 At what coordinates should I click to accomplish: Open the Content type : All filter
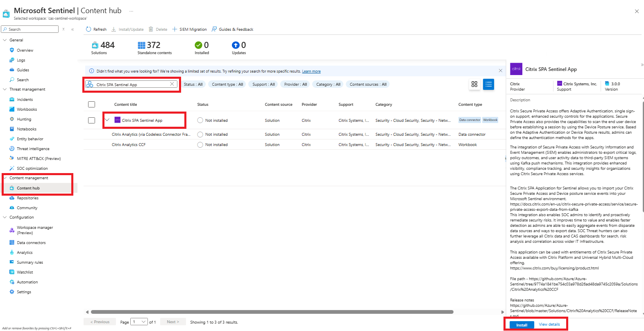pyautogui.click(x=227, y=84)
